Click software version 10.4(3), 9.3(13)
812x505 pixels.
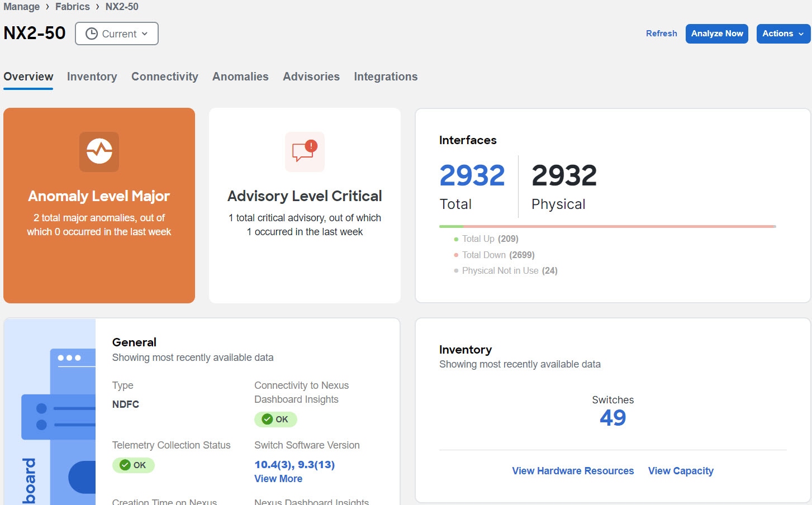pos(295,465)
